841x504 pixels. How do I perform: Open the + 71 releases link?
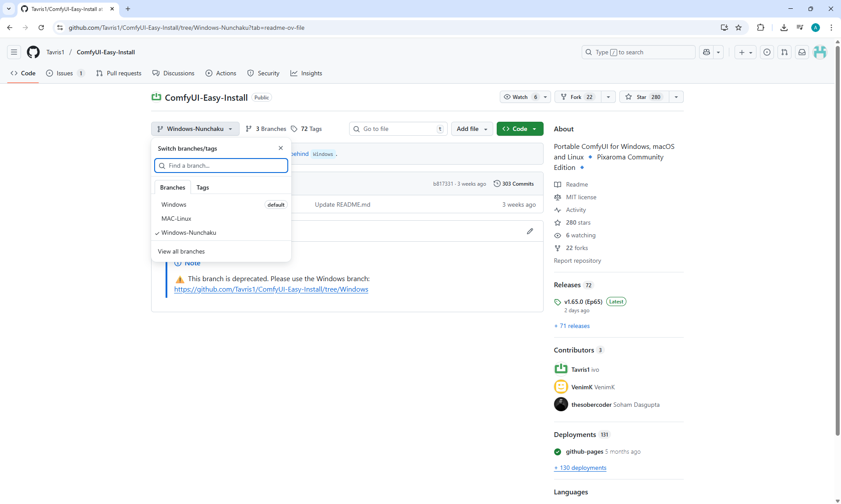pos(572,326)
